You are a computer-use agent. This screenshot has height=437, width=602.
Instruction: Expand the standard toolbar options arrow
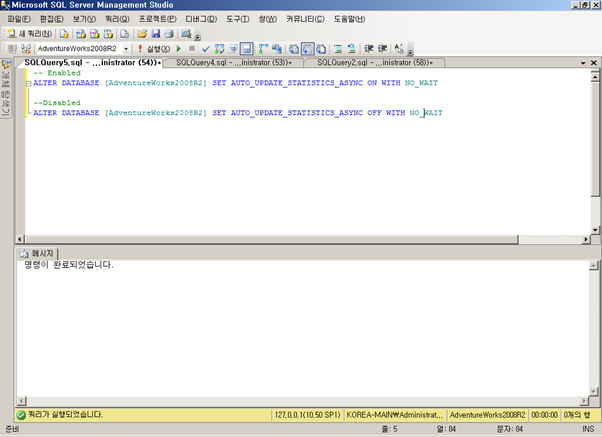pos(197,37)
